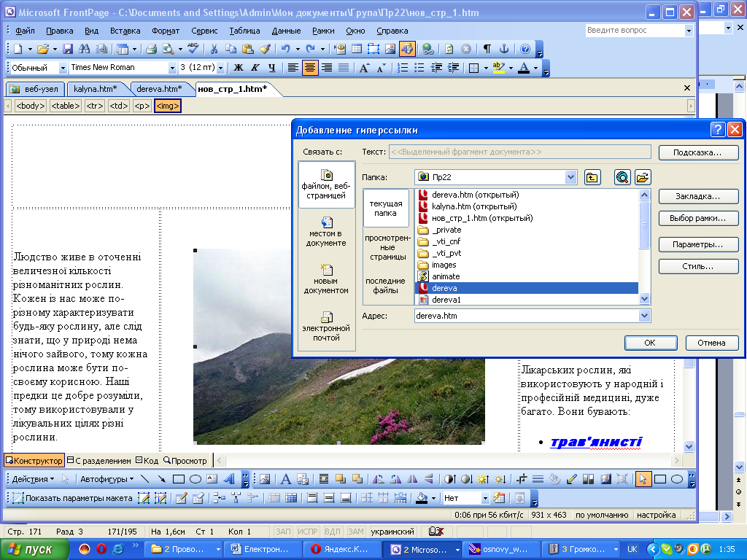This screenshot has height=560, width=747.
Task: Open the Вставка menu
Action: (x=125, y=31)
